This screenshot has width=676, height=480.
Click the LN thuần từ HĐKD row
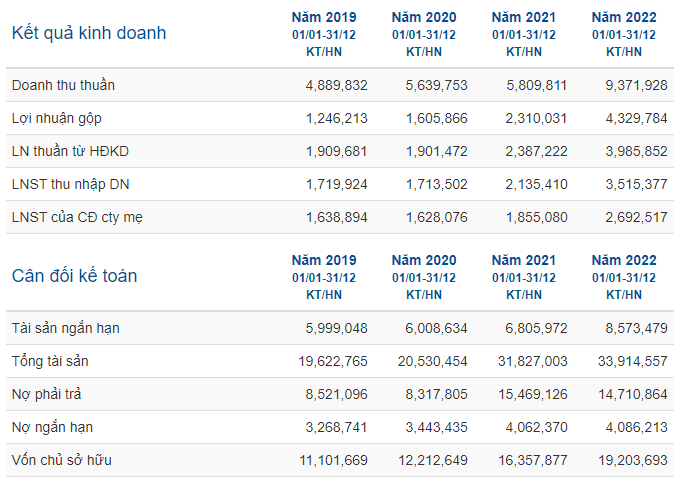(x=340, y=151)
